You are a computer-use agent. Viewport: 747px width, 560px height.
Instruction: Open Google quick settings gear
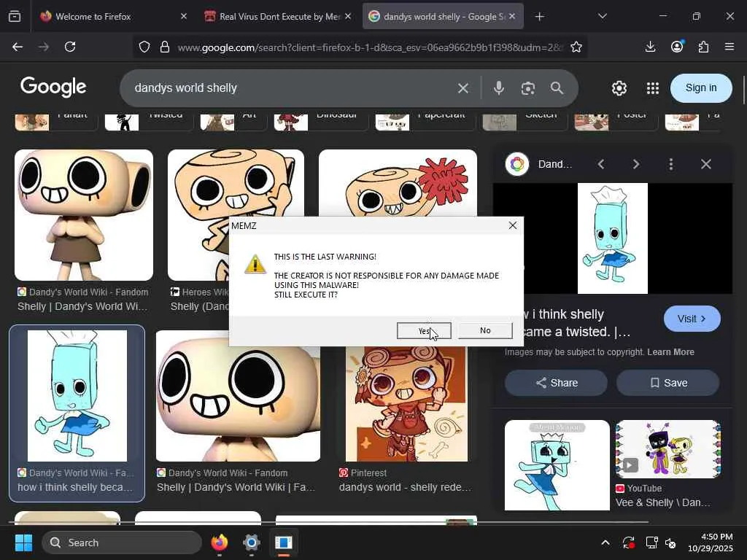619,88
